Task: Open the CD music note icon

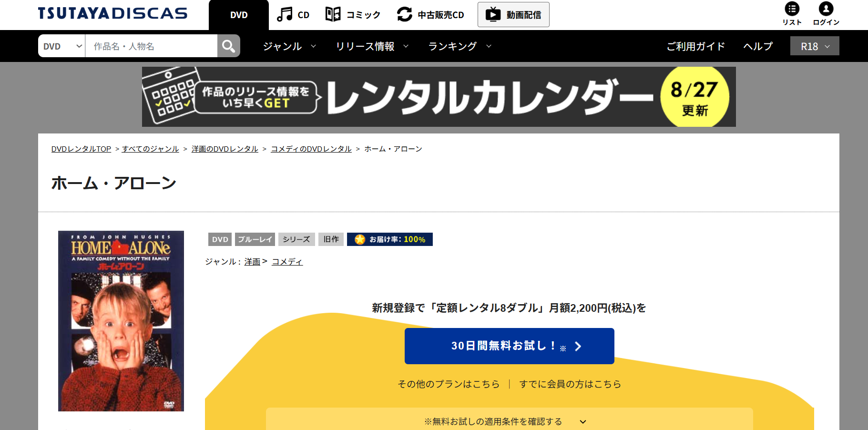Action: click(285, 14)
